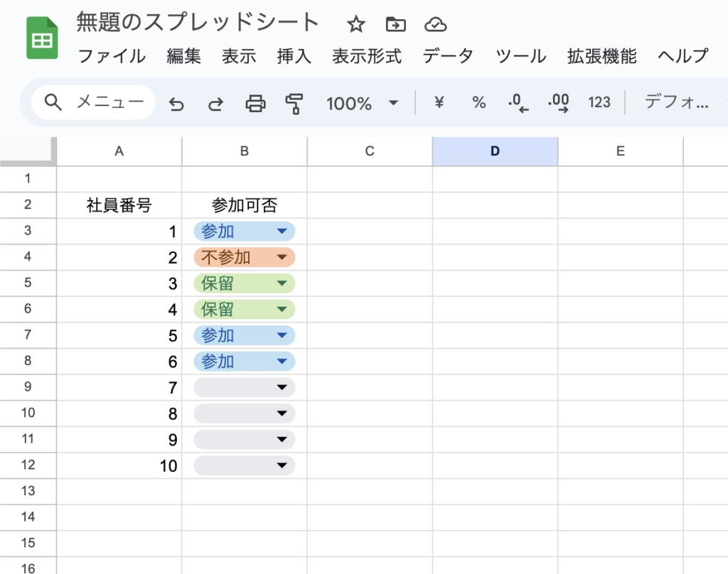This screenshot has height=574, width=728.
Task: Open the 123 number formats menu
Action: click(x=599, y=102)
